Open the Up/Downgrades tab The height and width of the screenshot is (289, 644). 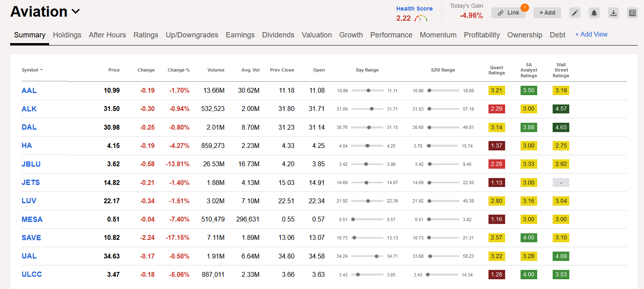pos(192,35)
